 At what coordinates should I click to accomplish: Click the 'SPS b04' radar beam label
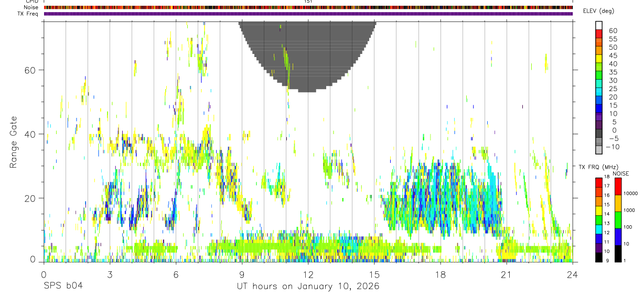click(62, 287)
